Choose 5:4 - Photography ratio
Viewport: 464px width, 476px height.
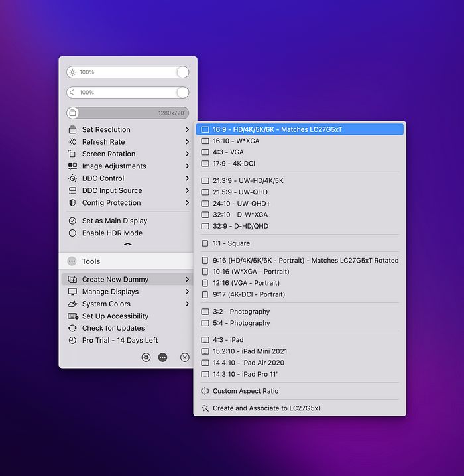tap(300, 323)
